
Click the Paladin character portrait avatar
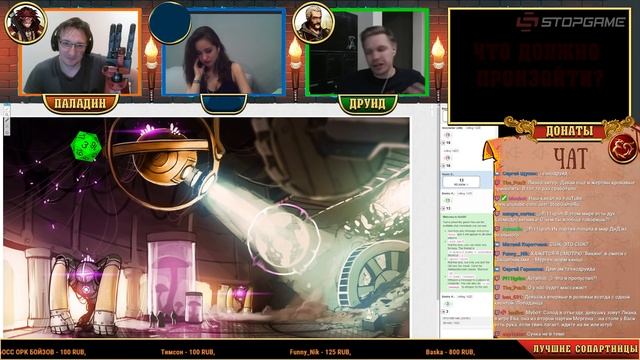pos(26,23)
